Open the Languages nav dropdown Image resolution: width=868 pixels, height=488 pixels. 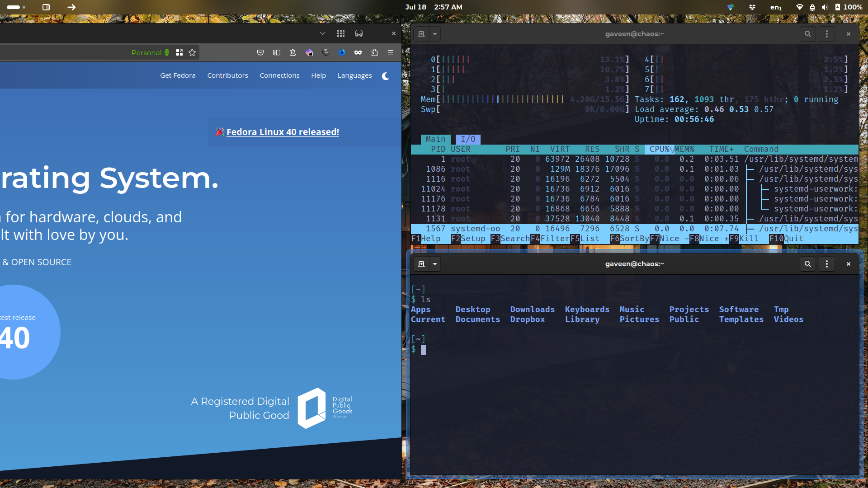(355, 75)
